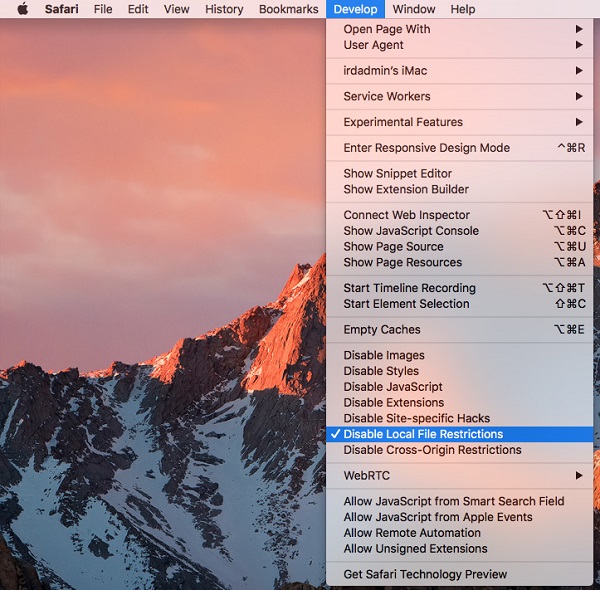The width and height of the screenshot is (600, 590).
Task: Open the Edit menu
Action: pos(138,9)
